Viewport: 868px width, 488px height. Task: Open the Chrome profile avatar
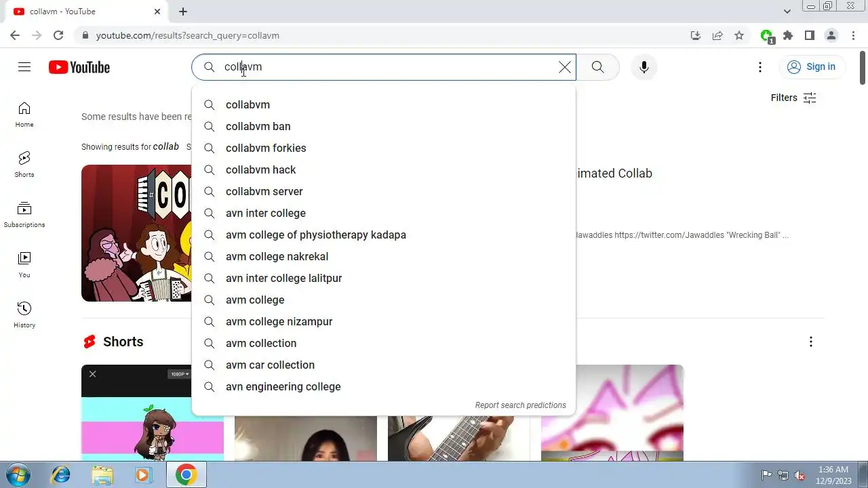pyautogui.click(x=831, y=35)
